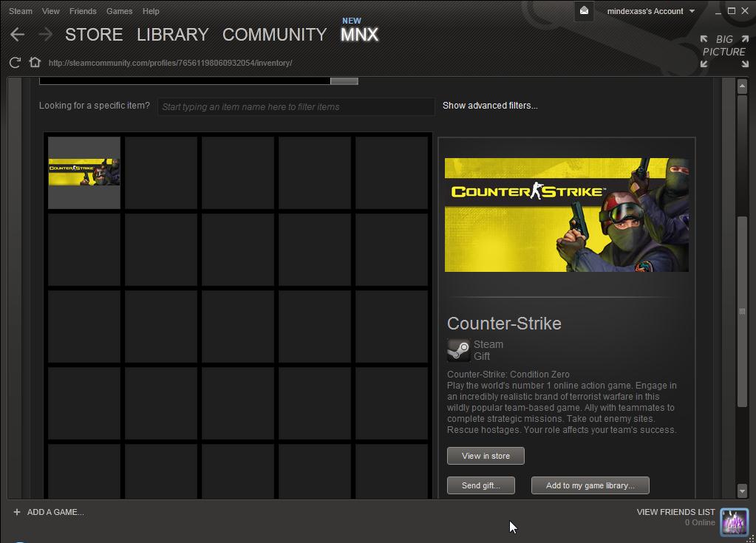Click ADD A GAME link
Viewport: 756px width, 543px height.
click(x=55, y=512)
